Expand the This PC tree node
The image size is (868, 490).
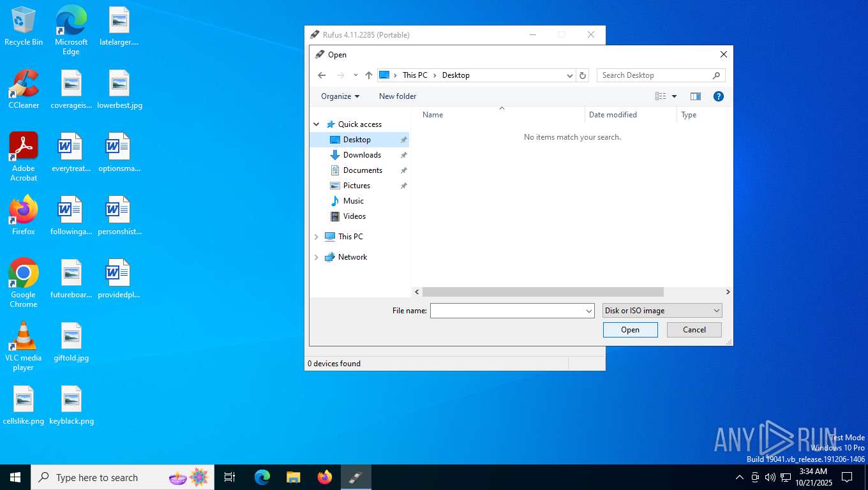coord(317,237)
